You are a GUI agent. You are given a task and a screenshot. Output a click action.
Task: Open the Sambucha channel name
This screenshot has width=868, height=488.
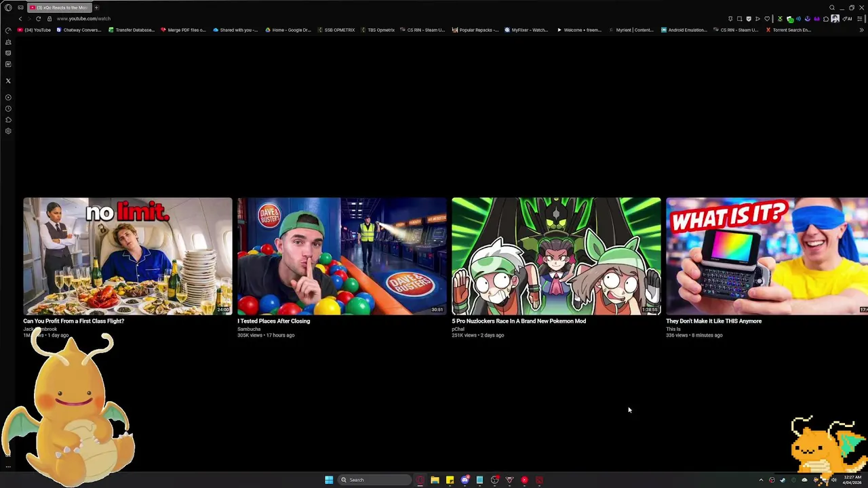tap(249, 329)
